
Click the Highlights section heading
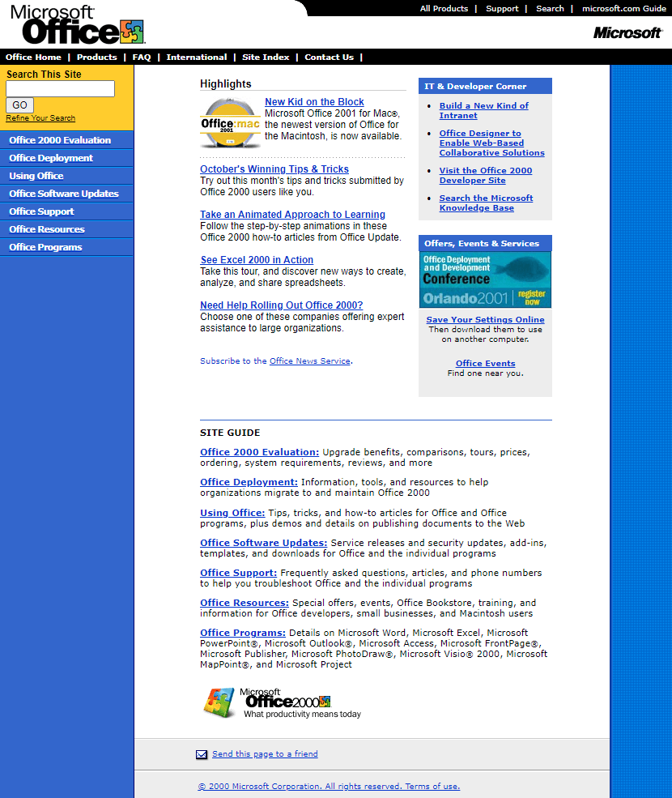click(225, 84)
